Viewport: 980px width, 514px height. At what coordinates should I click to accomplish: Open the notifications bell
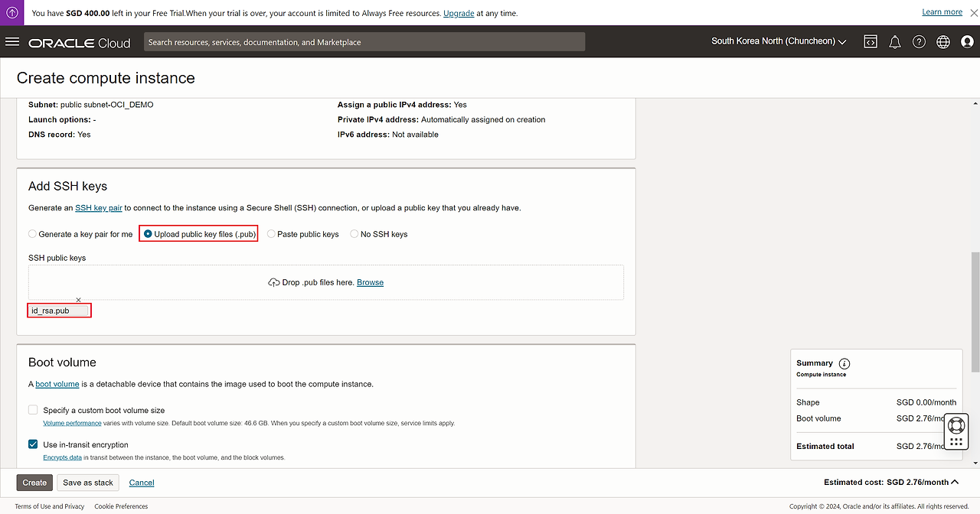click(x=894, y=42)
